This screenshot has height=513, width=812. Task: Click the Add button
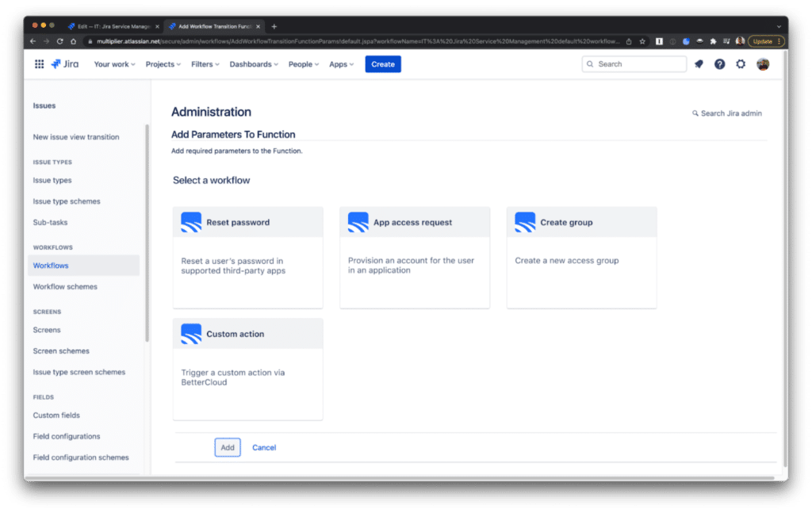pyautogui.click(x=228, y=448)
